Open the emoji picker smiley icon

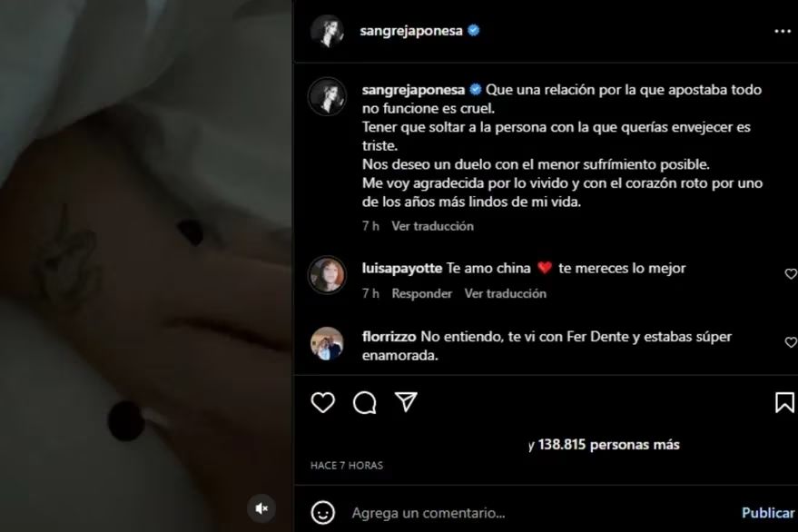pyautogui.click(x=322, y=513)
